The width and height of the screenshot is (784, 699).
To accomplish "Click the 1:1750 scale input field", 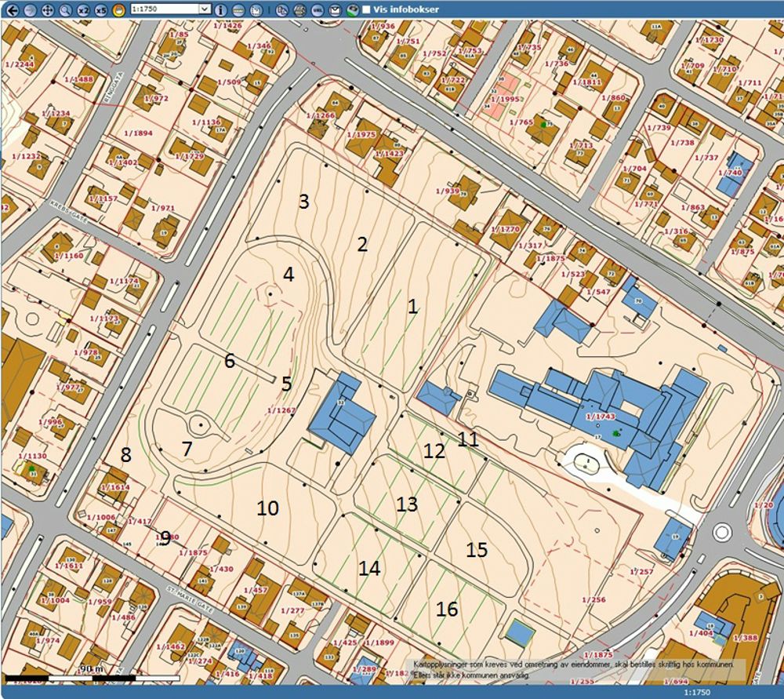I will coord(165,9).
